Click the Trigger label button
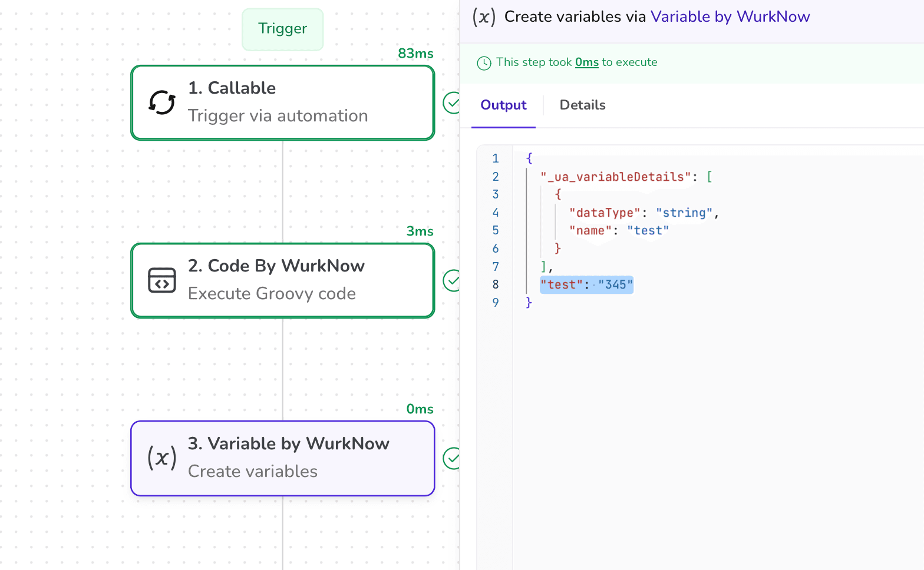This screenshot has width=924, height=570. (x=282, y=29)
